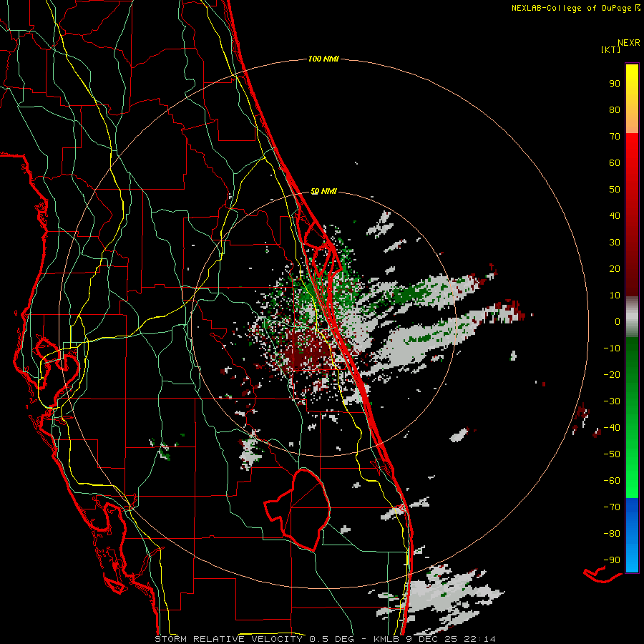
Task: Click the positive 90 knot scale value
Action: 615,84
